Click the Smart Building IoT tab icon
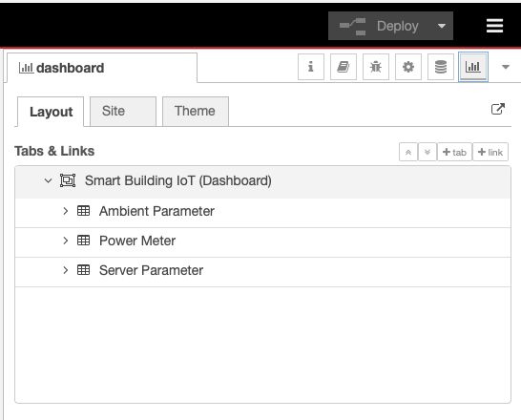Image resolution: width=521 pixels, height=420 pixels. (x=68, y=180)
